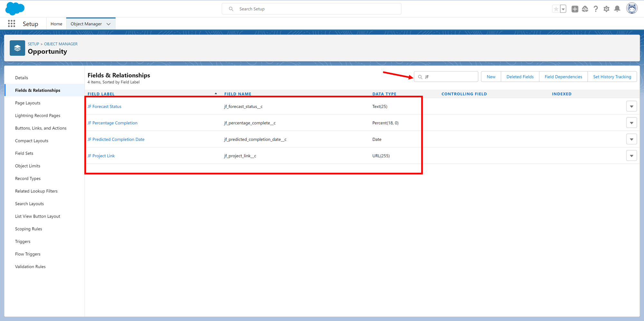Image resolution: width=644 pixels, height=321 pixels.
Task: Expand the favorites list dropdown arrow
Action: (x=563, y=9)
